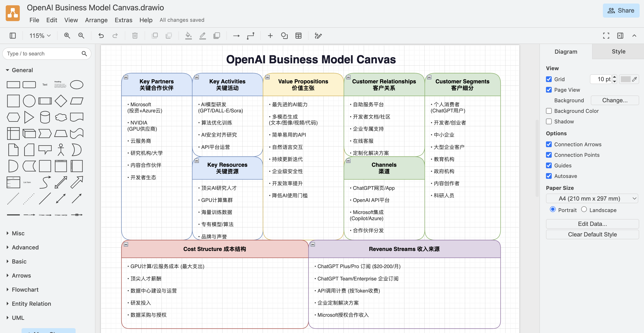
Task: Click the Fill Color bucket icon
Action: coord(188,36)
